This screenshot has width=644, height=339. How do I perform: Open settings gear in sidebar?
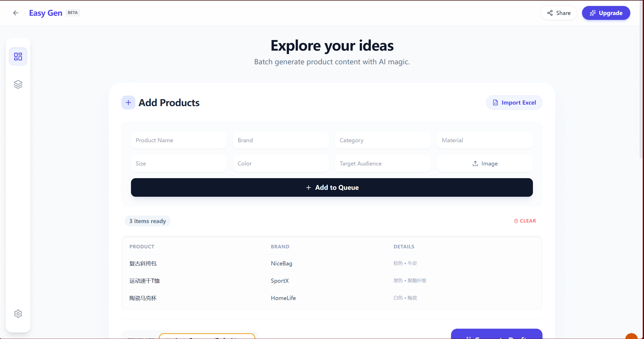pos(18,314)
